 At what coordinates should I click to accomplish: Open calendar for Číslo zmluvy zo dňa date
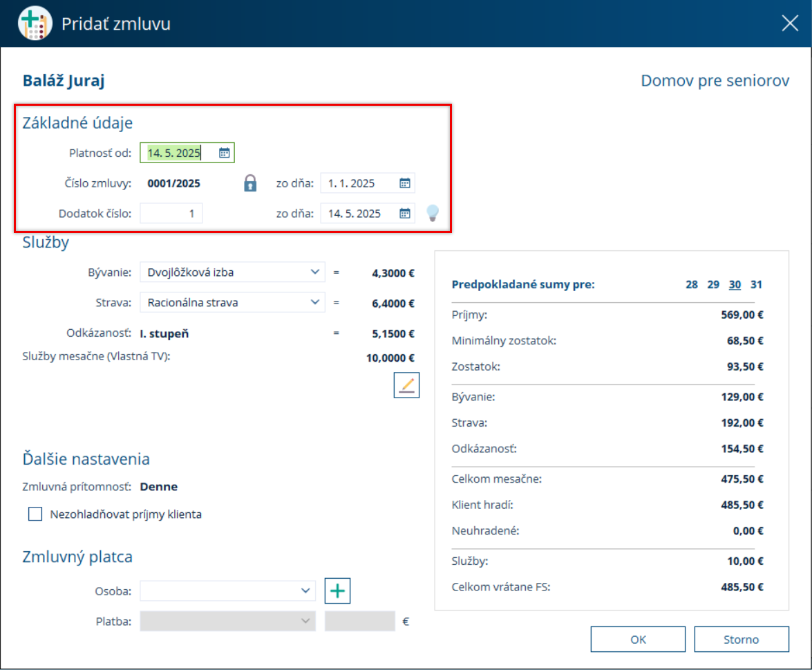coord(405,183)
